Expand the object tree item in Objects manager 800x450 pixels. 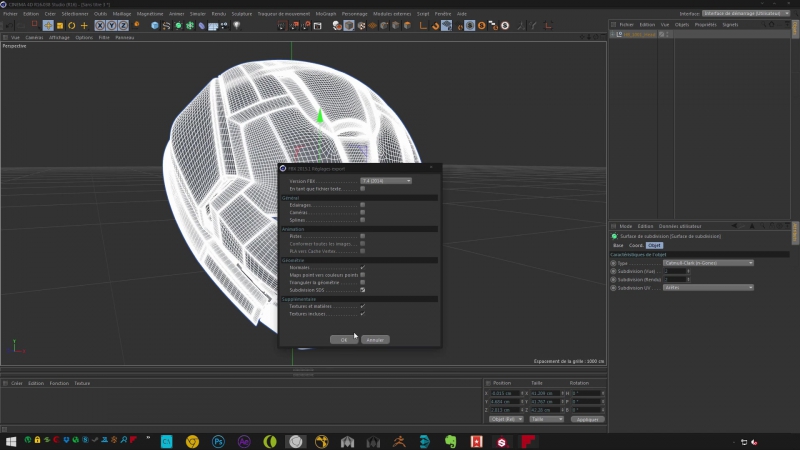tap(612, 34)
